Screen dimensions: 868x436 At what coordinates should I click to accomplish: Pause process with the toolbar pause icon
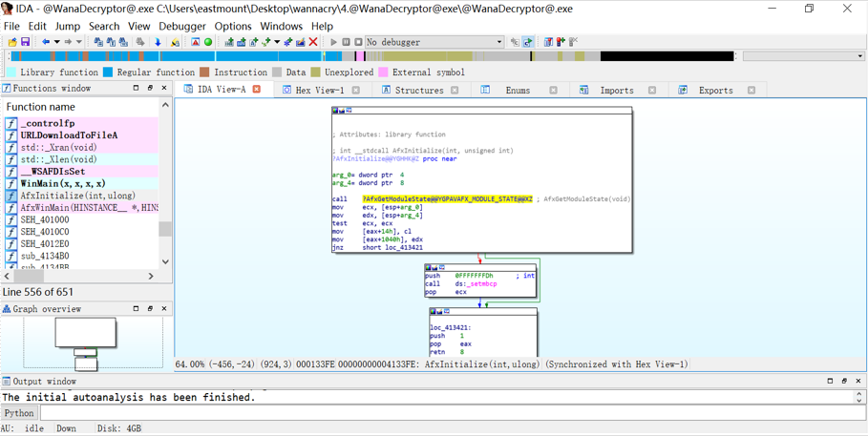point(346,42)
